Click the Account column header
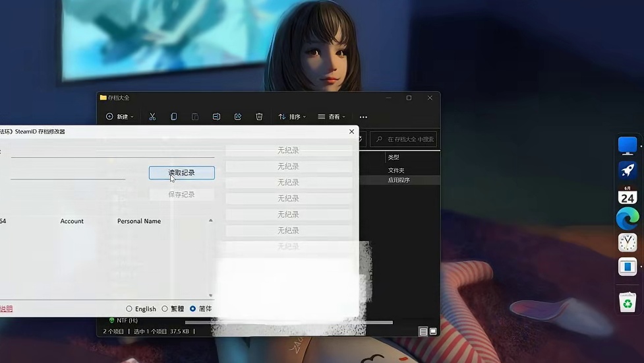 pyautogui.click(x=72, y=221)
